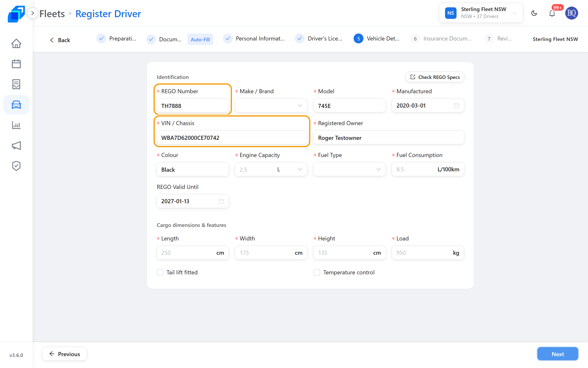The image size is (588, 368).
Task: Enable Tail lift fitted checkbox
Action: pyautogui.click(x=160, y=272)
